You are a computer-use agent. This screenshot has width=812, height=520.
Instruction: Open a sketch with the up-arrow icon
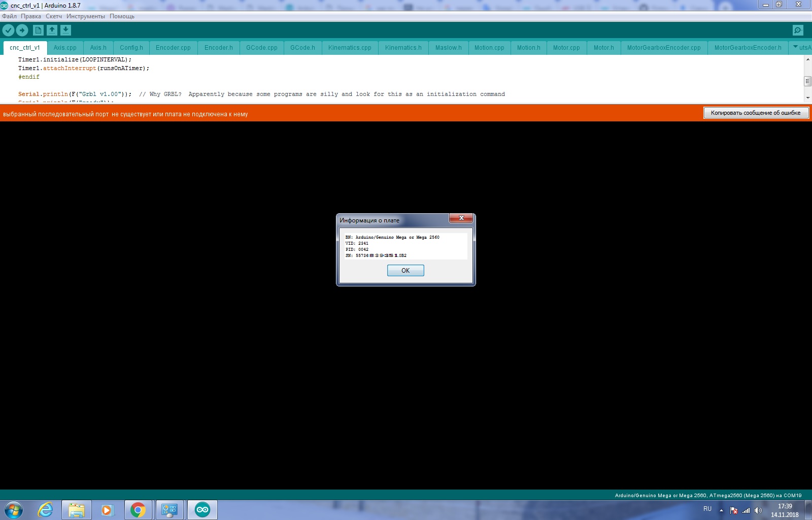pyautogui.click(x=52, y=30)
